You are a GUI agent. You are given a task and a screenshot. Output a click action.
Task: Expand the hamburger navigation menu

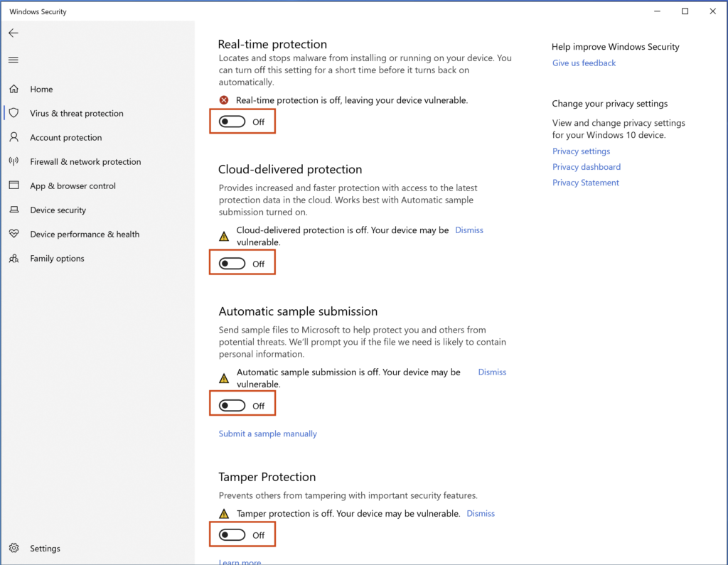(14, 60)
